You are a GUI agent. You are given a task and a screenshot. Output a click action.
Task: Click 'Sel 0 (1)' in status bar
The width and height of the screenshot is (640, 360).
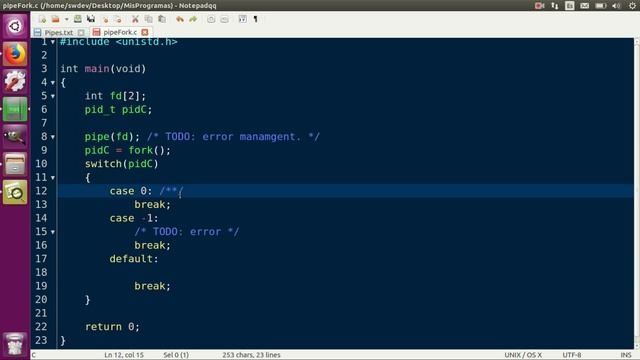(176, 355)
